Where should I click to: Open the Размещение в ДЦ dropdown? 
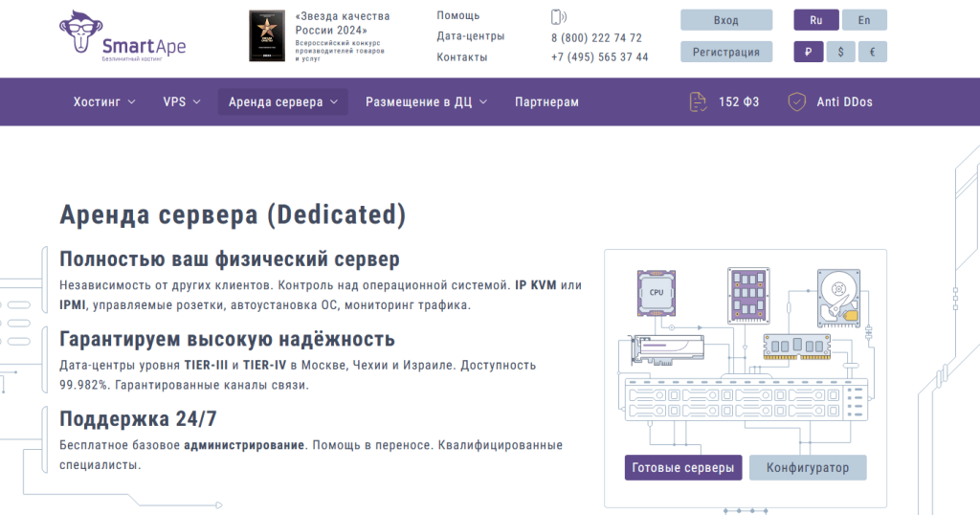(x=426, y=101)
